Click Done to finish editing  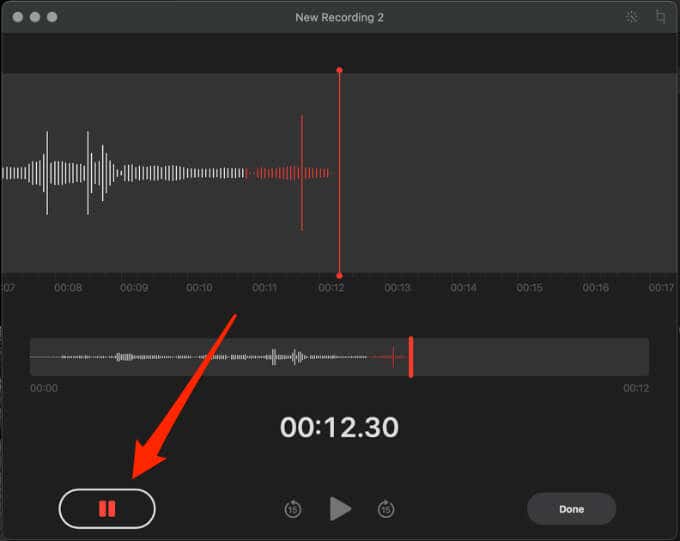(571, 509)
